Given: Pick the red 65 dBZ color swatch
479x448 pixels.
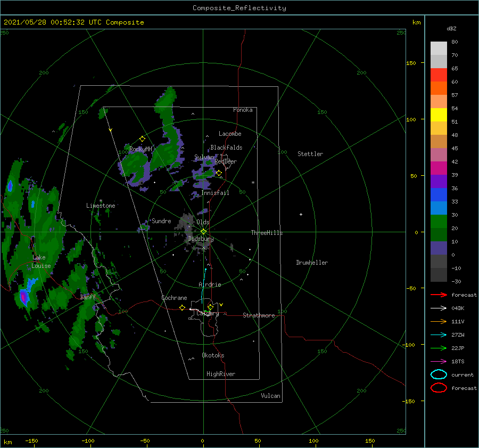Looking at the screenshot, I should point(439,75).
